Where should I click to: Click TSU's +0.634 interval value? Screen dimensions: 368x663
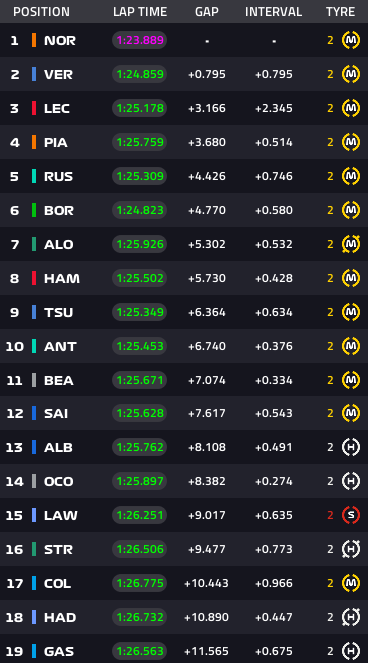(x=274, y=312)
